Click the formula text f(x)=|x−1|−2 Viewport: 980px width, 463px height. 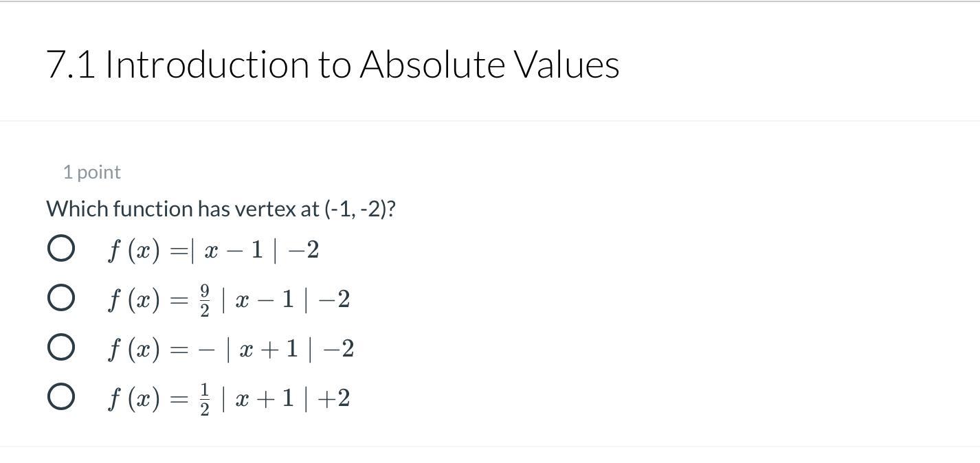pyautogui.click(x=213, y=250)
